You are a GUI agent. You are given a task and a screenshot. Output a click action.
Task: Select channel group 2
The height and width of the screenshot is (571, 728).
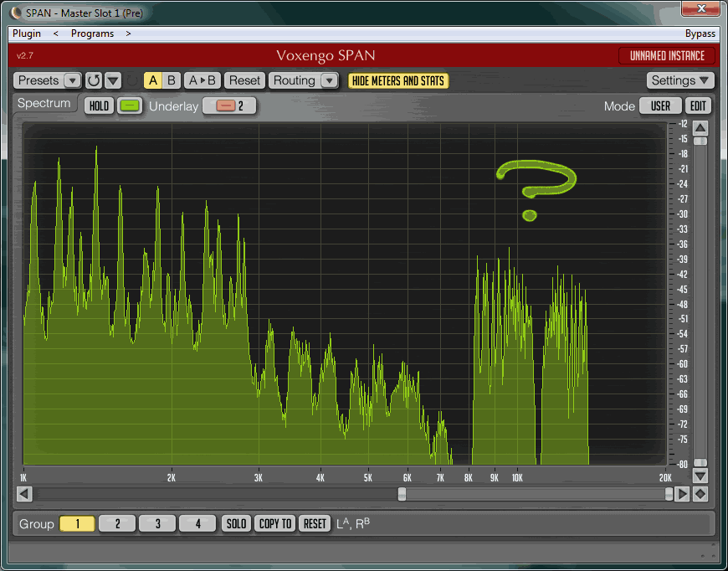[117, 523]
